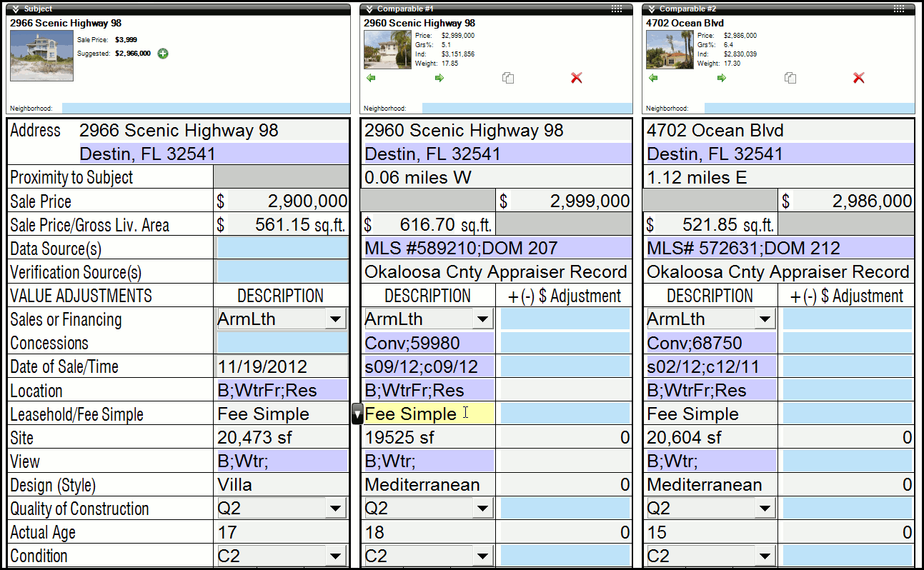Click the 4702 Ocean Blvd photo thumbnail
This screenshot has width=924, height=570.
[x=670, y=49]
